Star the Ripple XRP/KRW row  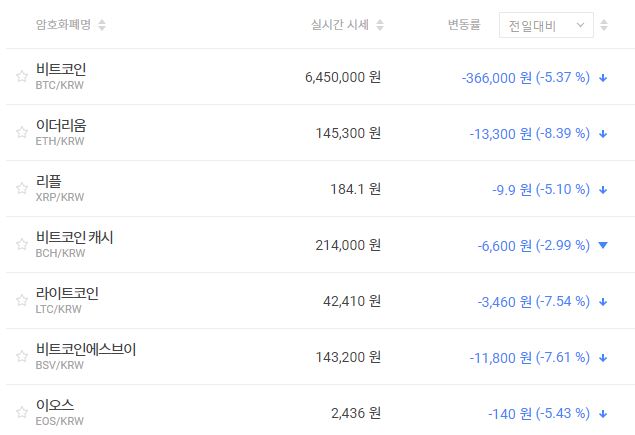pyautogui.click(x=22, y=189)
